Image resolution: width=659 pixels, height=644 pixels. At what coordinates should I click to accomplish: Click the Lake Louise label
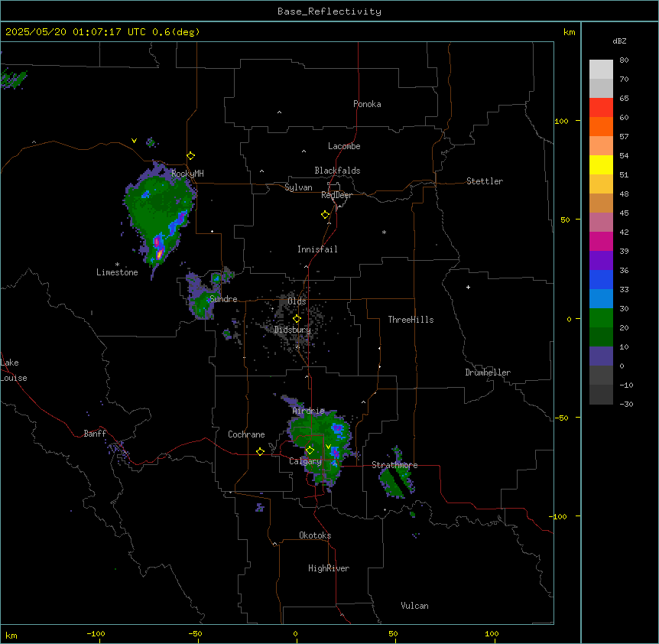coord(14,370)
